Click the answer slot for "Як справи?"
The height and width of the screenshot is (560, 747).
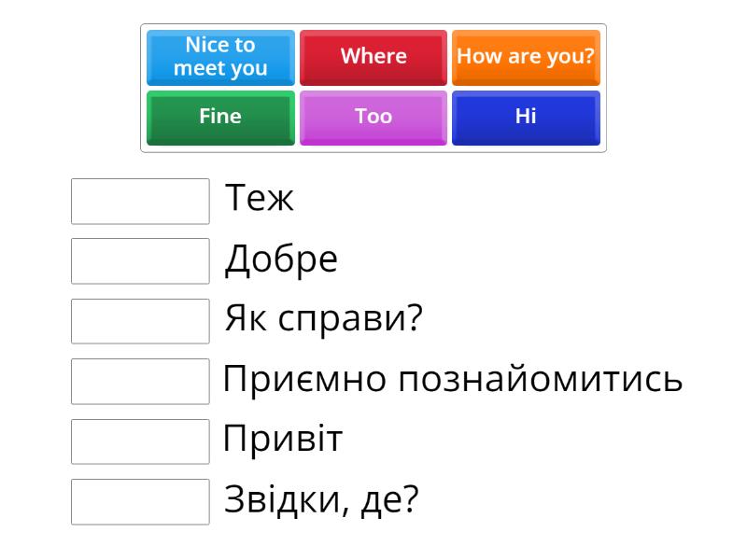click(140, 321)
